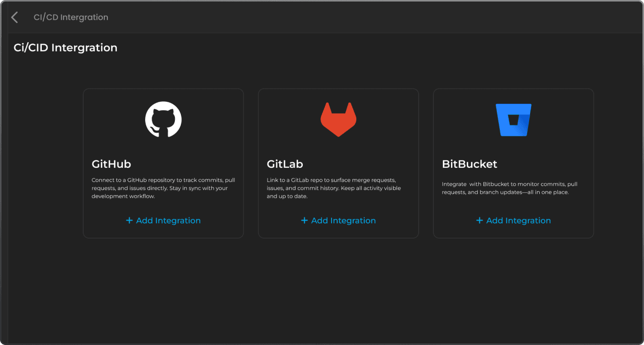This screenshot has width=644, height=345.
Task: Click the CI/CD Intergration breadcrumb label
Action: [71, 17]
